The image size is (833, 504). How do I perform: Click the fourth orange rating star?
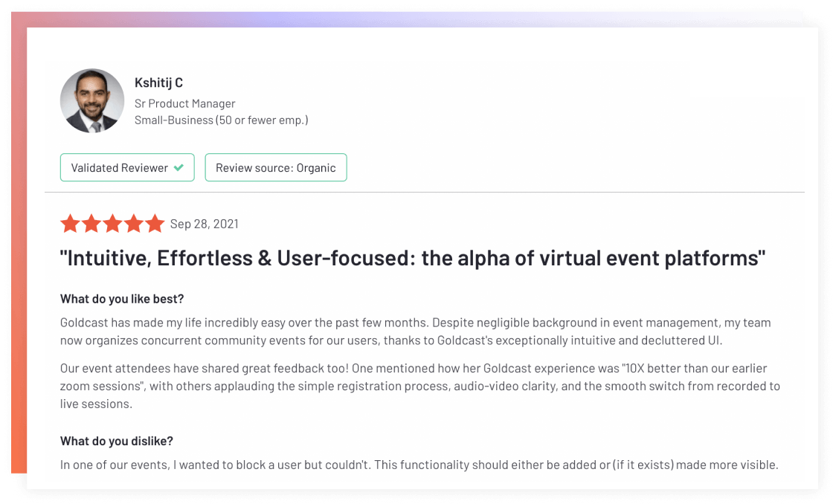[x=134, y=224]
